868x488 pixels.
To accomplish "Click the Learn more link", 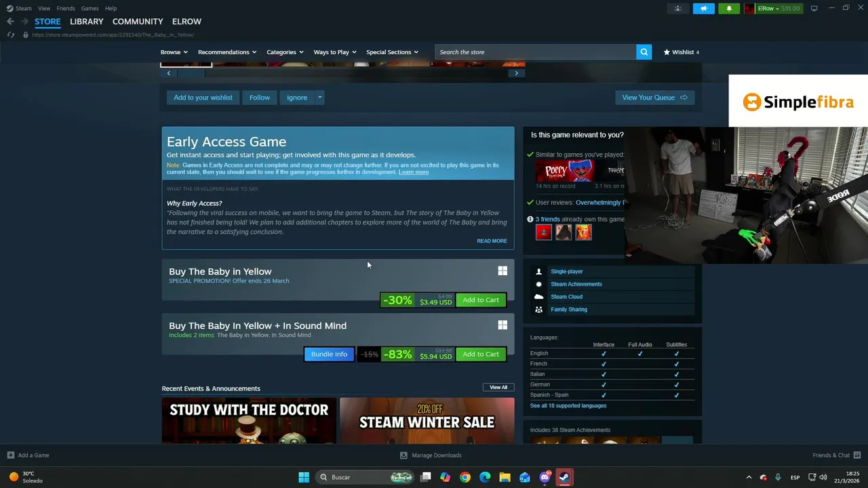I will (x=414, y=172).
